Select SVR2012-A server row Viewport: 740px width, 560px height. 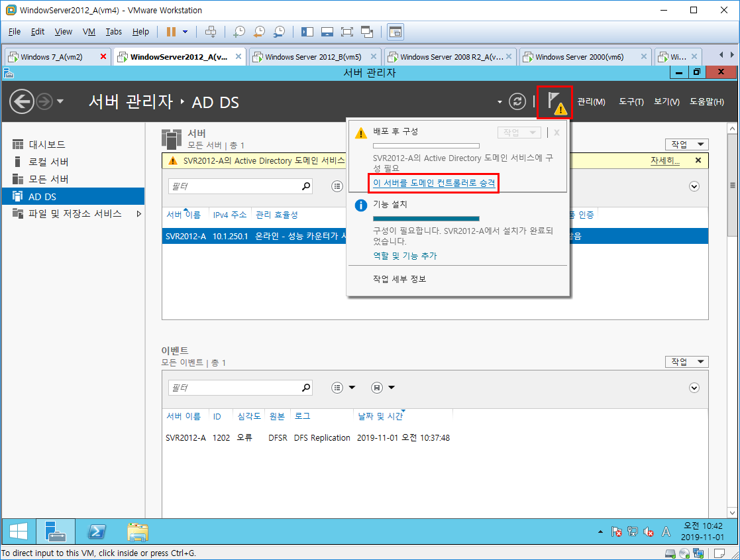point(435,236)
